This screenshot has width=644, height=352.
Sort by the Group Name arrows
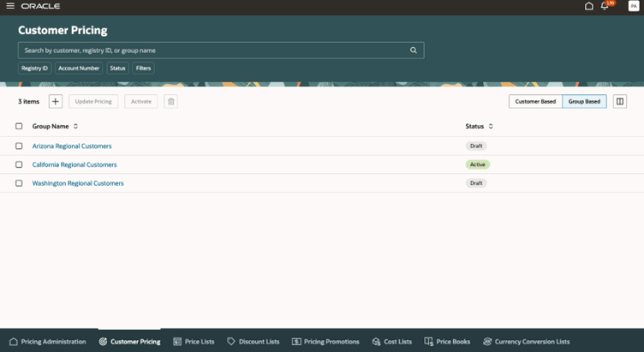tap(75, 126)
